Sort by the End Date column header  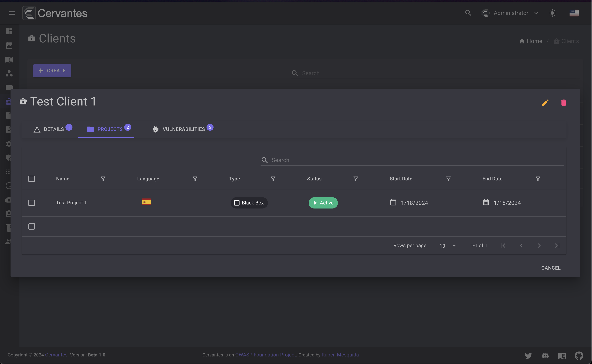[492, 179]
